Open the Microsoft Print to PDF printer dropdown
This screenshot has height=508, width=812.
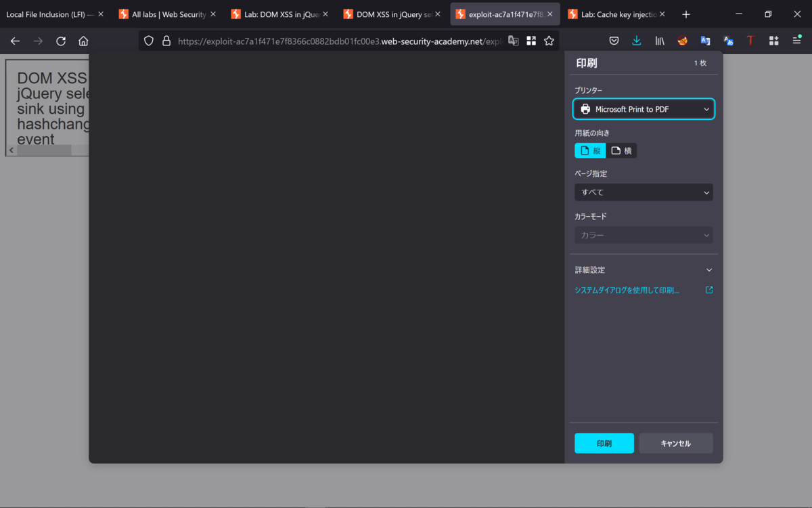[x=644, y=109]
